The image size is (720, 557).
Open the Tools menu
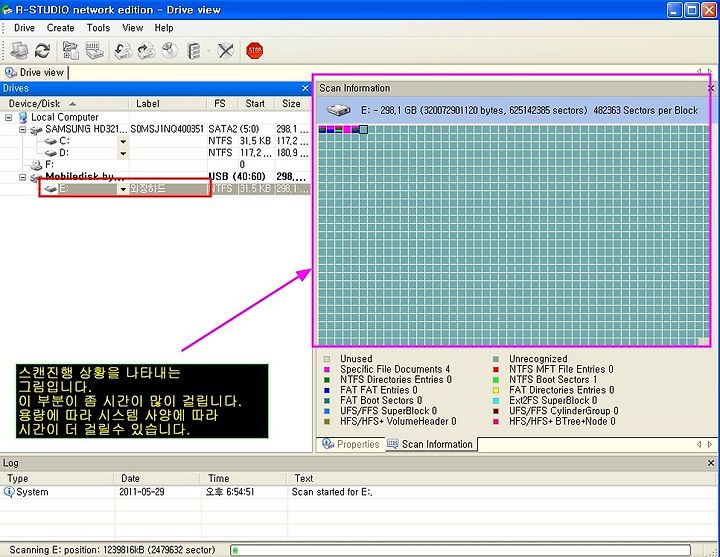click(x=98, y=28)
